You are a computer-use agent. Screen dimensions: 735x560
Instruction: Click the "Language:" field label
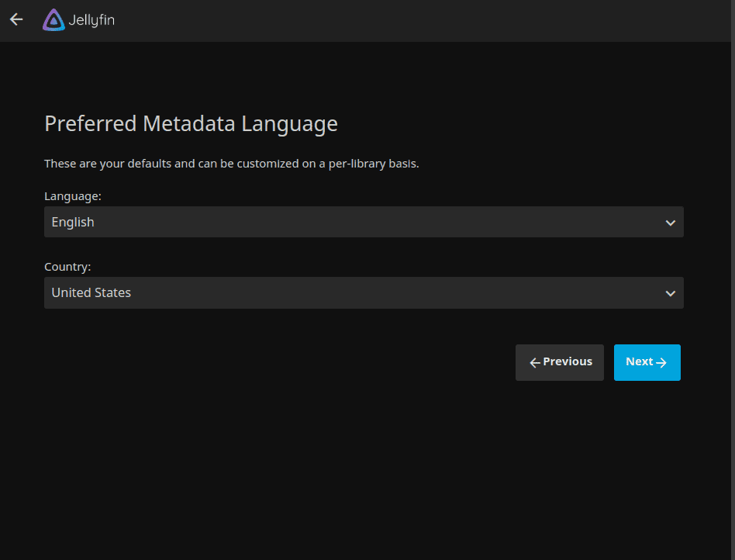point(73,196)
